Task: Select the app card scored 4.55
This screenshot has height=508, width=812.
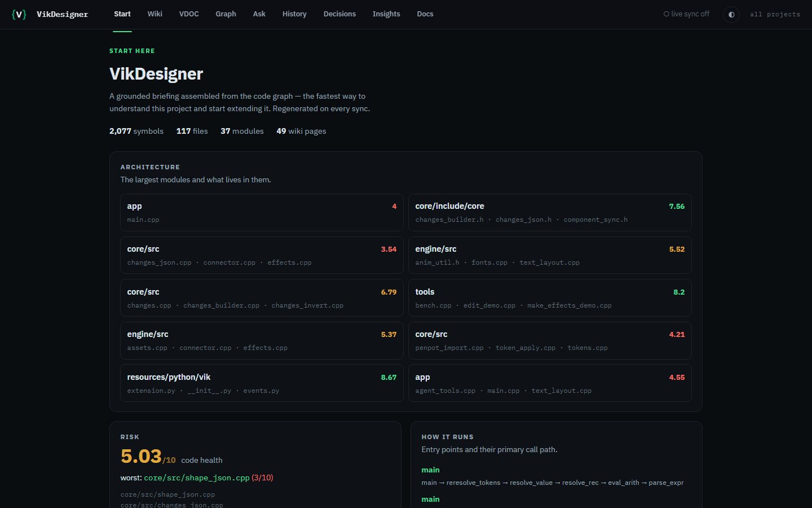Action: (x=550, y=383)
